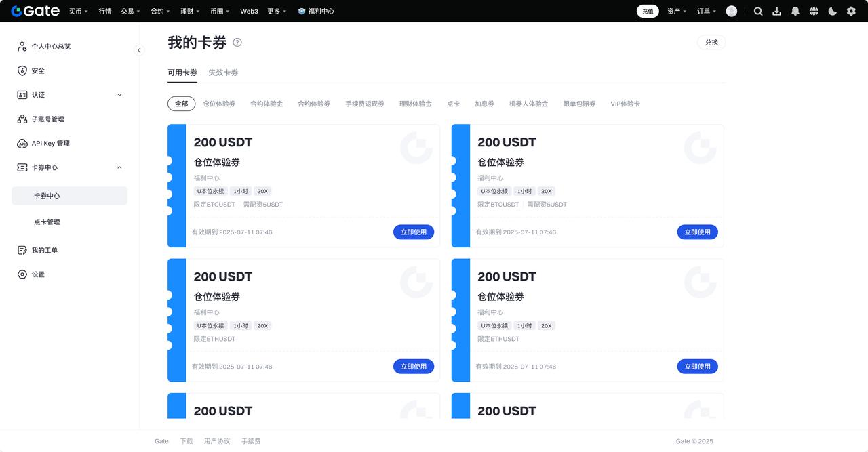Click the download app icon

tap(776, 12)
